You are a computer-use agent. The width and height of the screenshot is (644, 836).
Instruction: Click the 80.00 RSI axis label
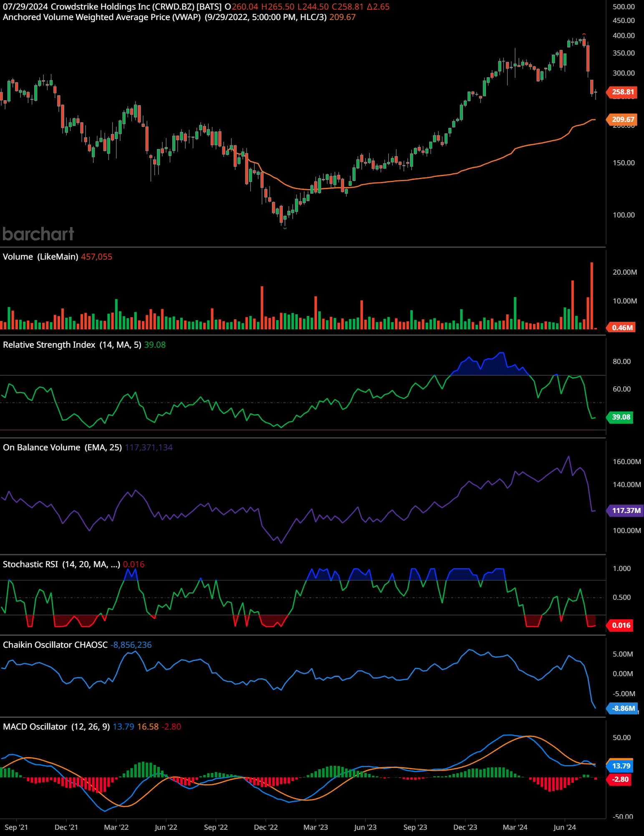[x=621, y=361]
